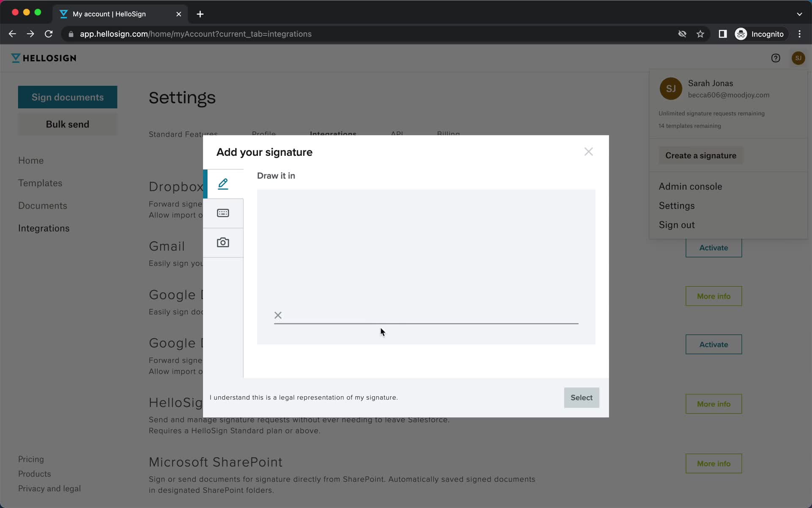
Task: Expand the Billing settings tab
Action: [448, 133]
